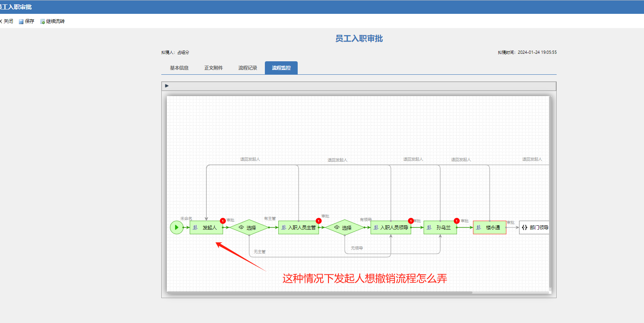
Task: Click the 审批 label between 楼永通 and 部门领导
Action: pos(511,223)
